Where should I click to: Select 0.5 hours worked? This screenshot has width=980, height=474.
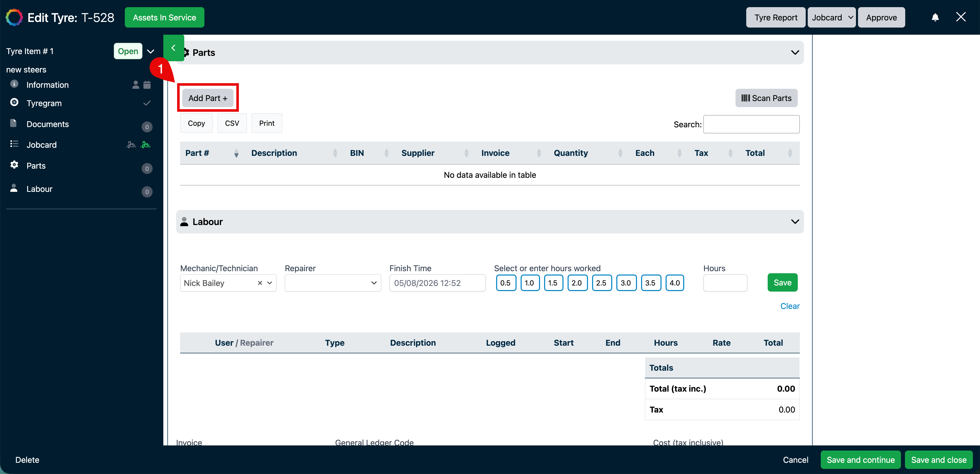506,283
